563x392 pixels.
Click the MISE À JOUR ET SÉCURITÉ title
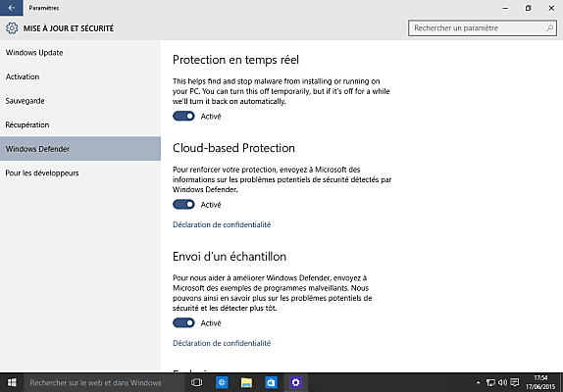69,28
